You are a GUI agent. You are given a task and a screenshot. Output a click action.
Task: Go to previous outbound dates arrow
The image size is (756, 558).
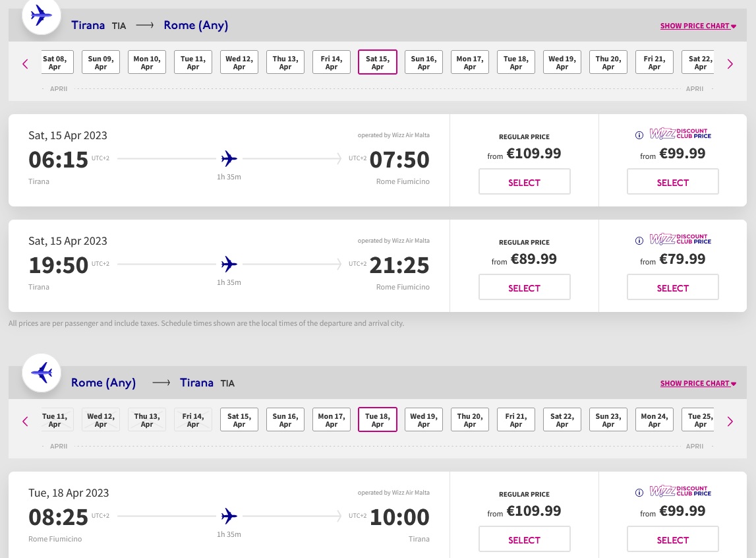25,64
